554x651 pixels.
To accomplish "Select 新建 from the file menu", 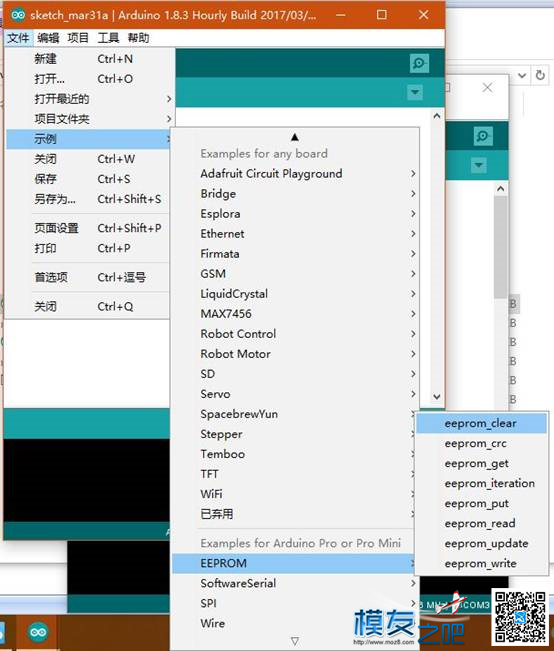I will [x=89, y=59].
